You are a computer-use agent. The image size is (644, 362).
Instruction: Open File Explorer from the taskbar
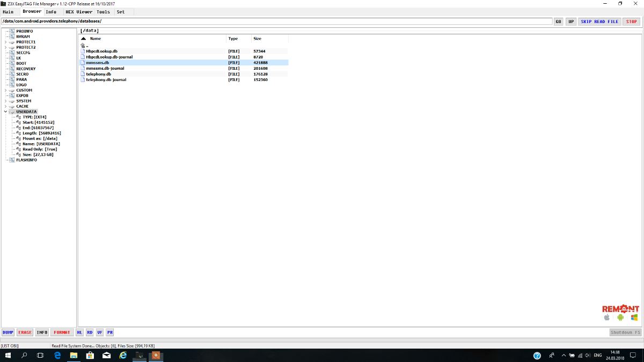[x=74, y=356]
